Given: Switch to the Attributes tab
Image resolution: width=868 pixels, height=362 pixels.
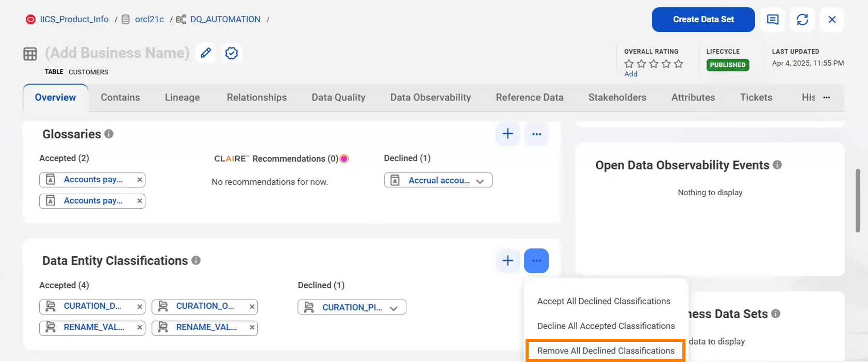Looking at the screenshot, I should [x=693, y=98].
